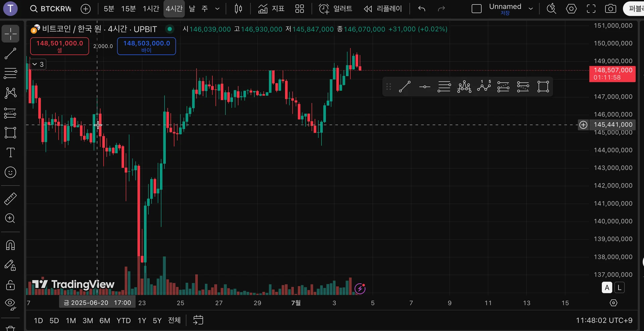The image size is (644, 331).
Task: Switch to the 1시간 timeframe
Action: 151,9
